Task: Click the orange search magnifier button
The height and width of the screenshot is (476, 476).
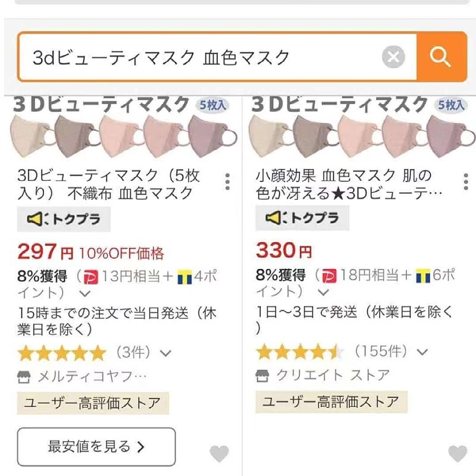Action: (441, 57)
